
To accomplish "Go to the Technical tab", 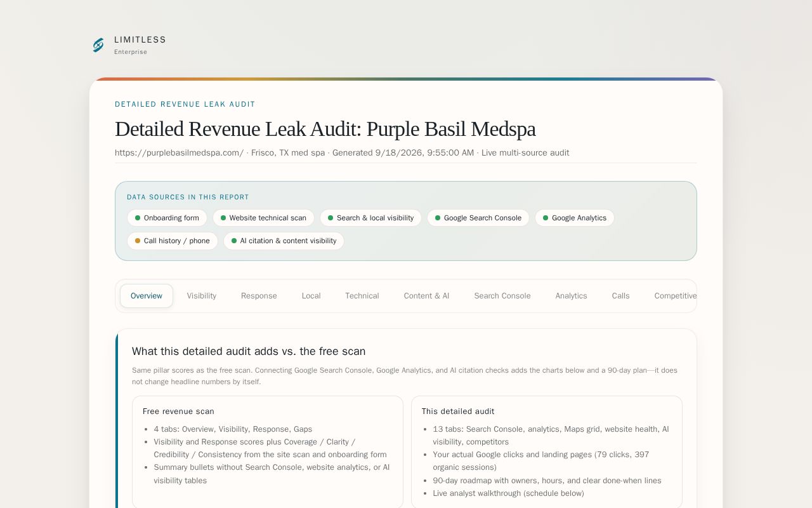I will click(362, 296).
